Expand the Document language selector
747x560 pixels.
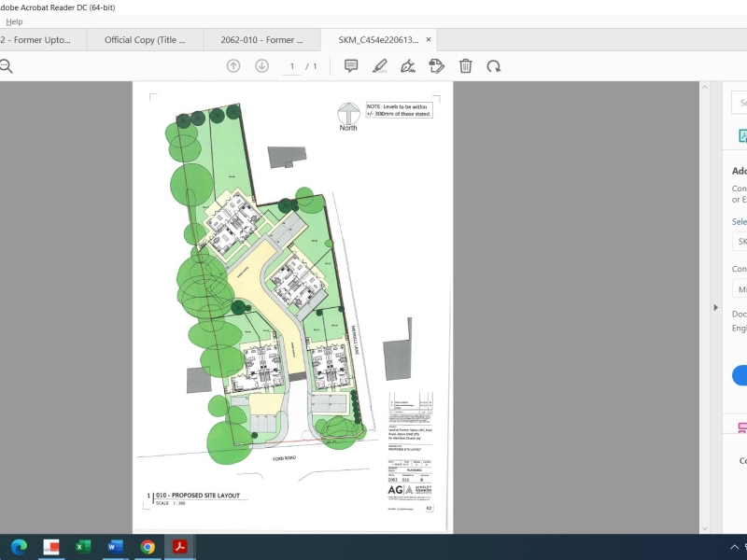pos(738,328)
